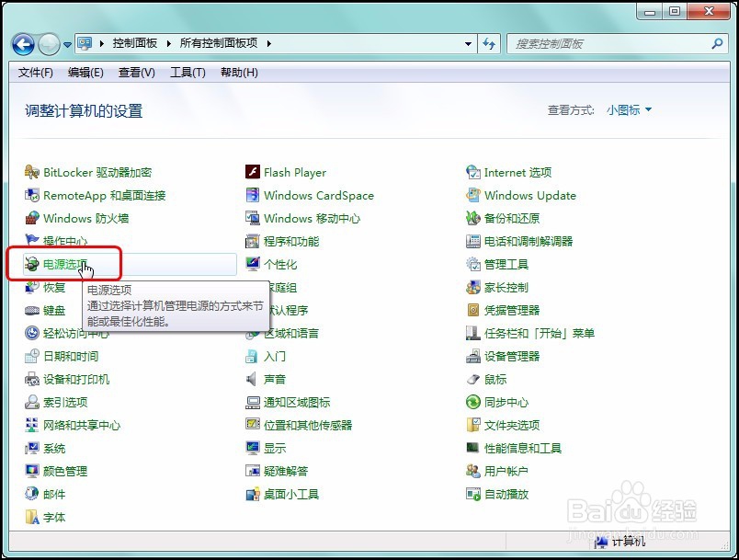Click the back navigation button
The height and width of the screenshot is (560, 739).
pos(21,43)
